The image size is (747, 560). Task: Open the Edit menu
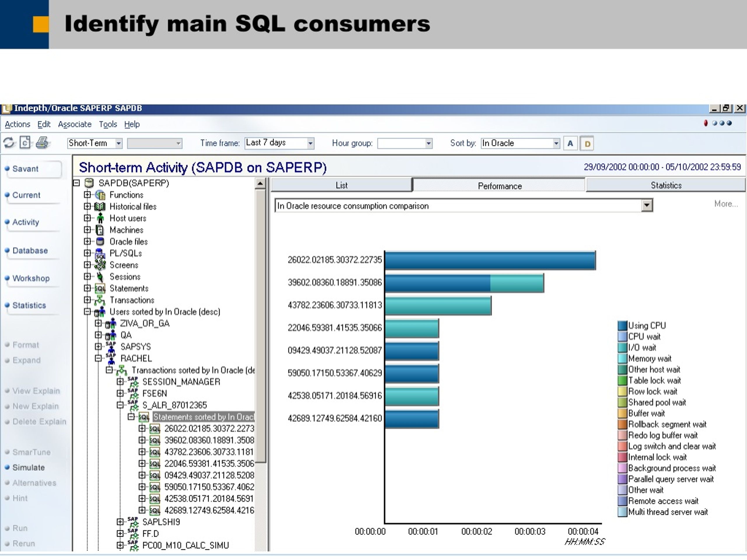point(44,124)
